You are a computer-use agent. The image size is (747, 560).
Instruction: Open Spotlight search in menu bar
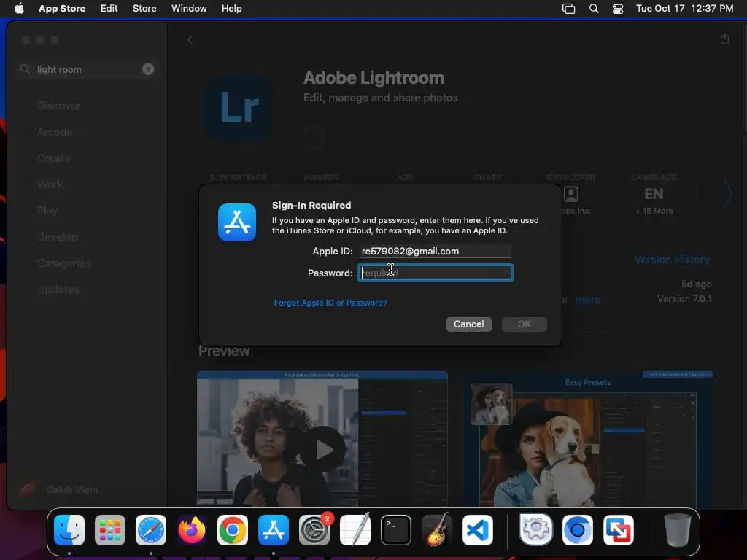pos(594,9)
